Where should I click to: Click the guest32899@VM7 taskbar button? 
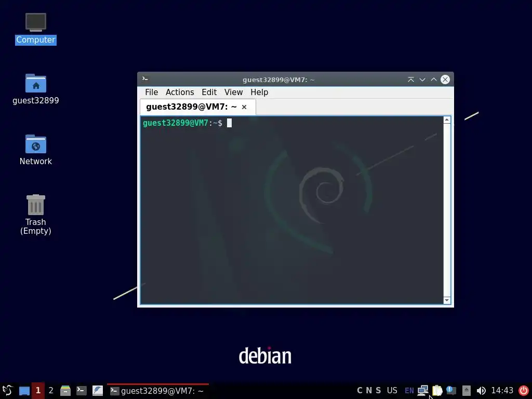pos(157,391)
